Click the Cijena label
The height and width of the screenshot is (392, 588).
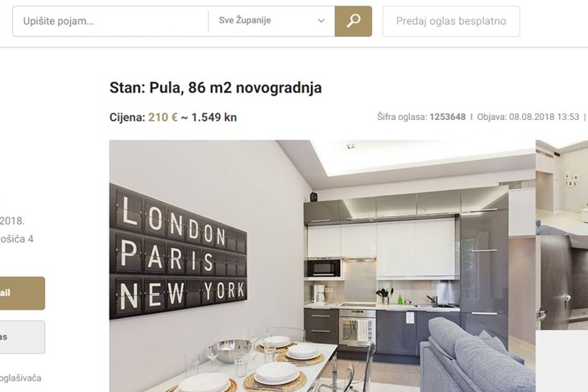coord(127,118)
